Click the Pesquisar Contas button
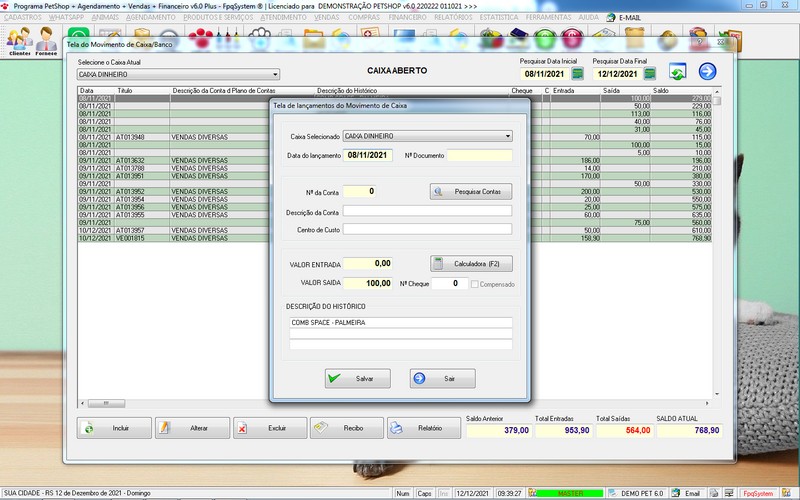The height and width of the screenshot is (500, 800). pyautogui.click(x=471, y=191)
